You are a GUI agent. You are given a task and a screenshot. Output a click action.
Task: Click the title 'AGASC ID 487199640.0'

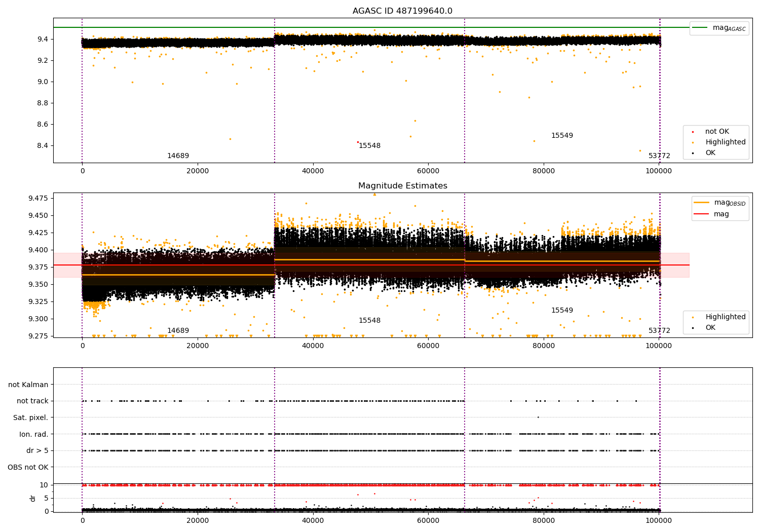click(x=402, y=11)
